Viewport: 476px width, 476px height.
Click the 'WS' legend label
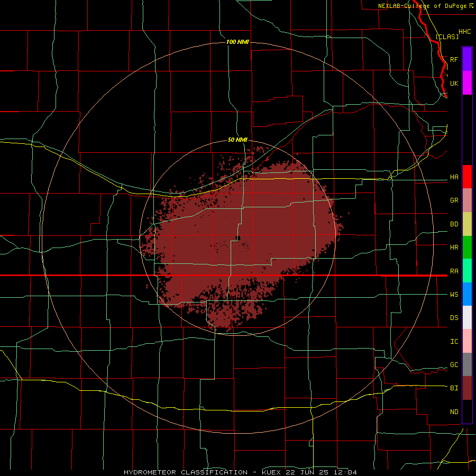point(454,295)
